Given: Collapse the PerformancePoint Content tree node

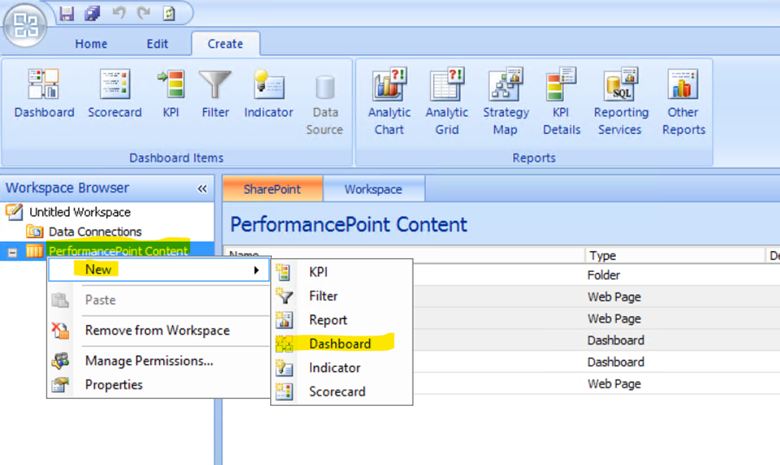Looking at the screenshot, I should pos(12,253).
